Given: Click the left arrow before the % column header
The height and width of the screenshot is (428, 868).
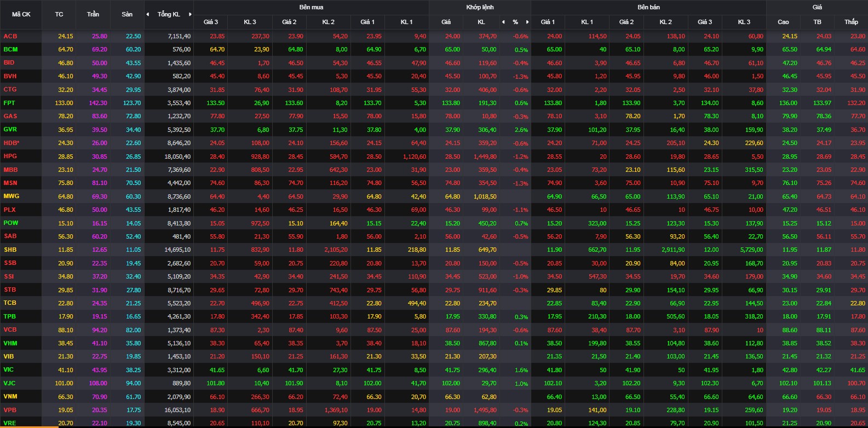Looking at the screenshot, I should coord(503,22).
